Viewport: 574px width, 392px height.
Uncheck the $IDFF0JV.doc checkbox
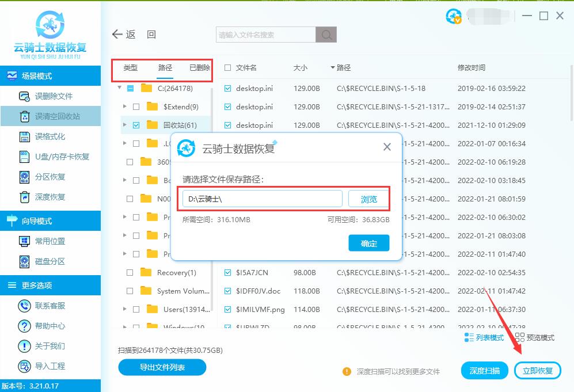tap(227, 291)
